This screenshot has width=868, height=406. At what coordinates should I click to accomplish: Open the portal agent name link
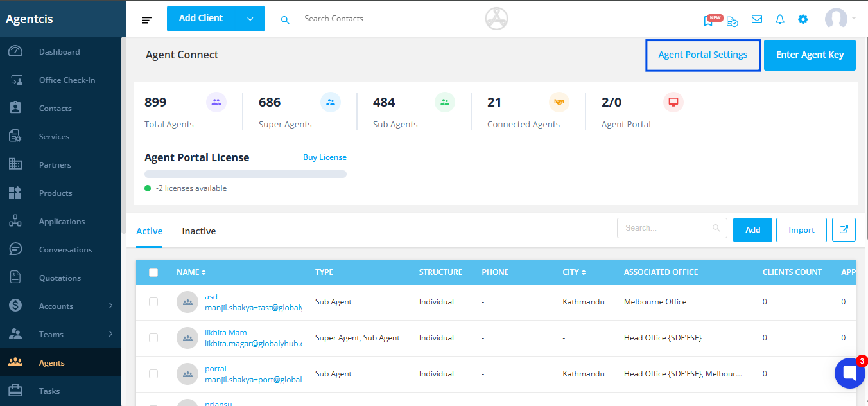[x=216, y=369]
